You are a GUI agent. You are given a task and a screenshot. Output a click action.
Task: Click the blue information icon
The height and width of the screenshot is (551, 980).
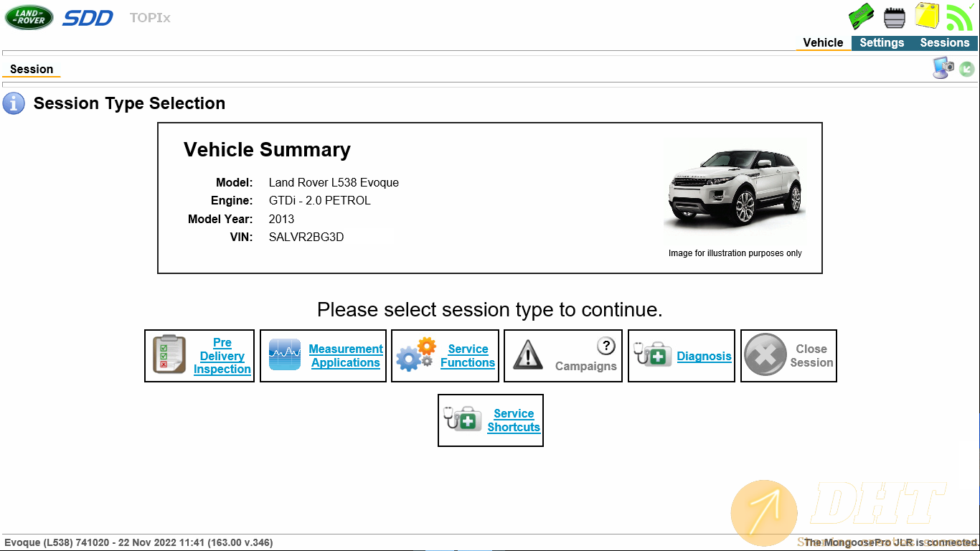[14, 103]
